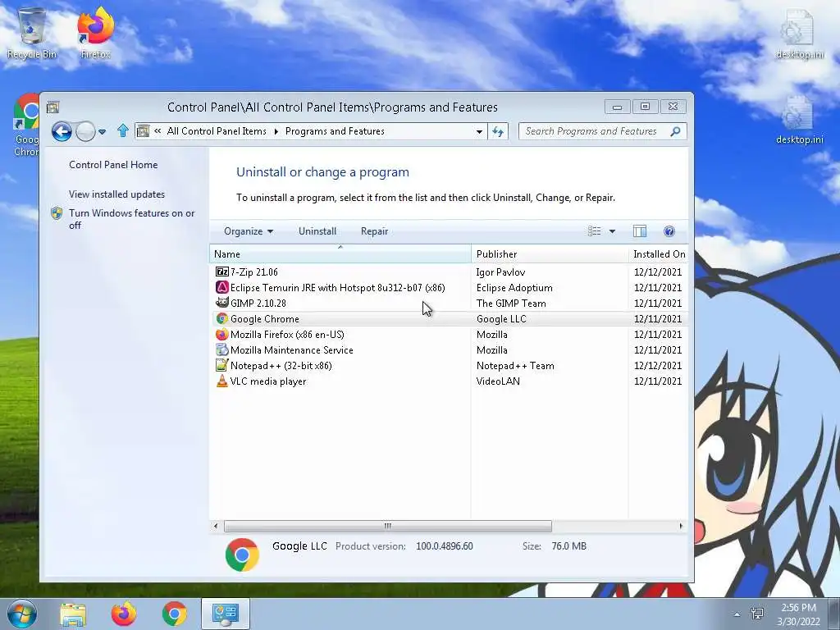The height and width of the screenshot is (630, 840).
Task: Open Turn Windows features on or off
Action: pyautogui.click(x=131, y=219)
